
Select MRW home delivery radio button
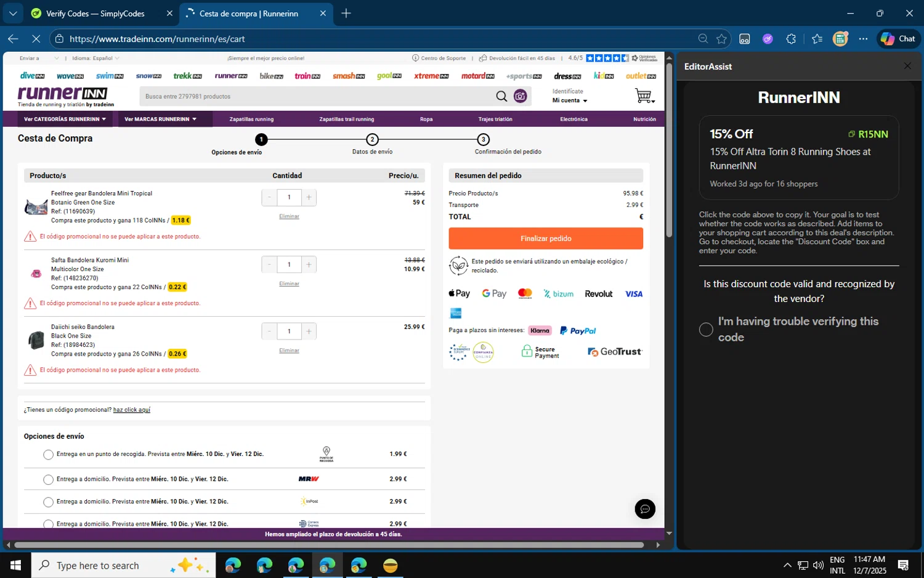pos(48,479)
